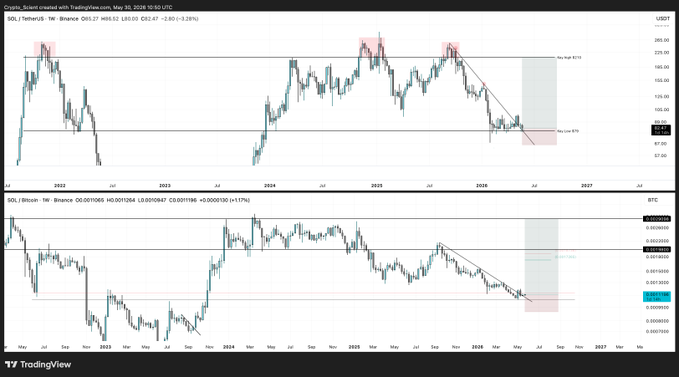Click the TradingView logo at bottom left
679x377 pixels.
click(x=38, y=364)
